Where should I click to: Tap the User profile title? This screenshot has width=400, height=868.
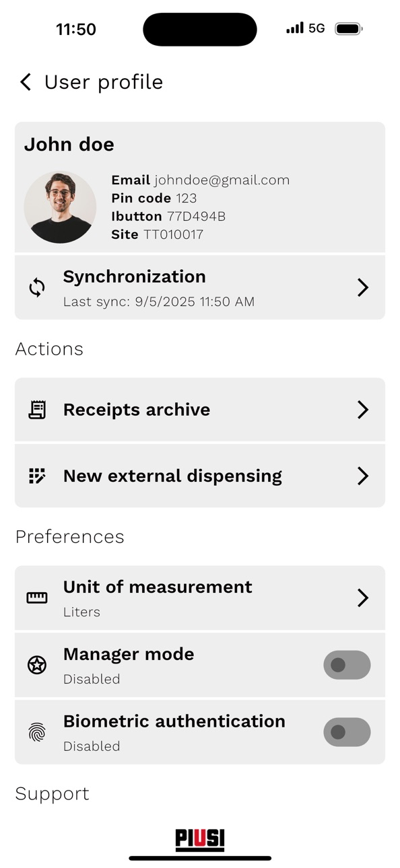click(x=104, y=82)
